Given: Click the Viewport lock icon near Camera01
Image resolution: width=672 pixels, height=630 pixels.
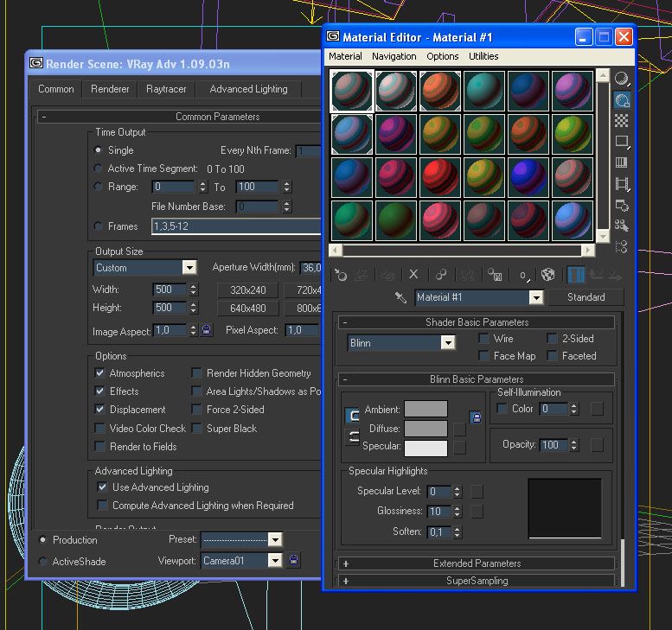Looking at the screenshot, I should [x=293, y=560].
